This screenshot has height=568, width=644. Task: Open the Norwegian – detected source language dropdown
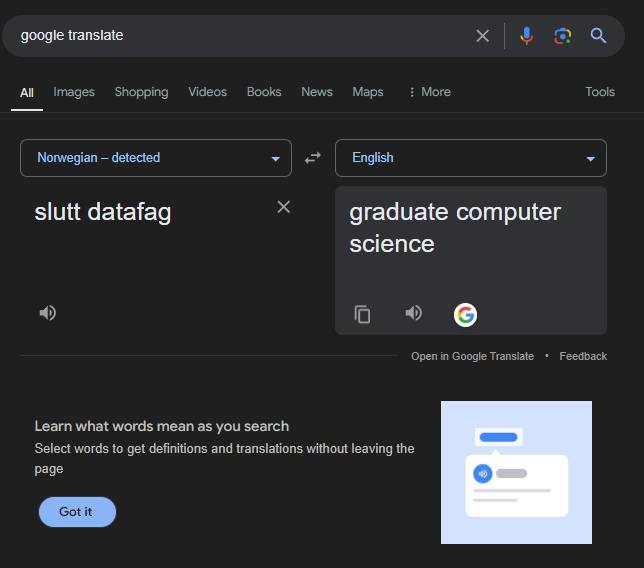156,158
